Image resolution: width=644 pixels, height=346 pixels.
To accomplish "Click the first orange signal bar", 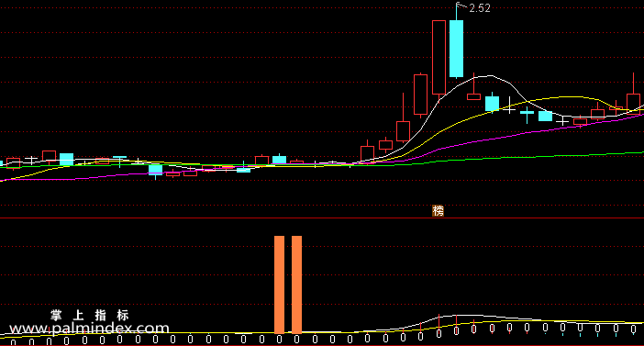I will pyautogui.click(x=279, y=285).
